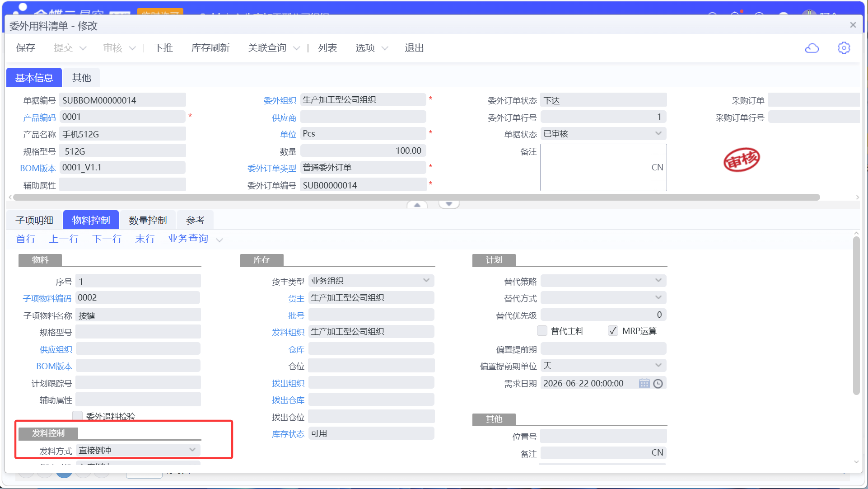Expand the 货主类型 dropdown
This screenshot has width=868, height=489.
click(x=371, y=281)
